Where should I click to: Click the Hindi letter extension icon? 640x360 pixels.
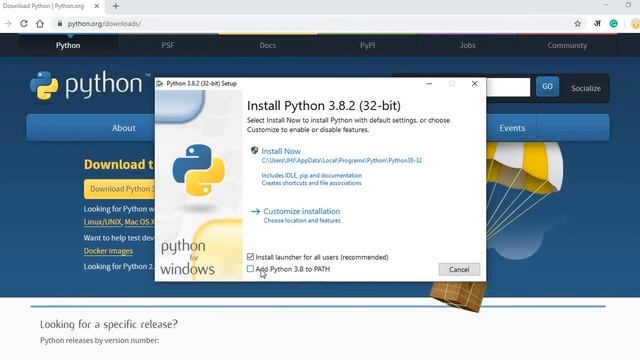click(597, 24)
